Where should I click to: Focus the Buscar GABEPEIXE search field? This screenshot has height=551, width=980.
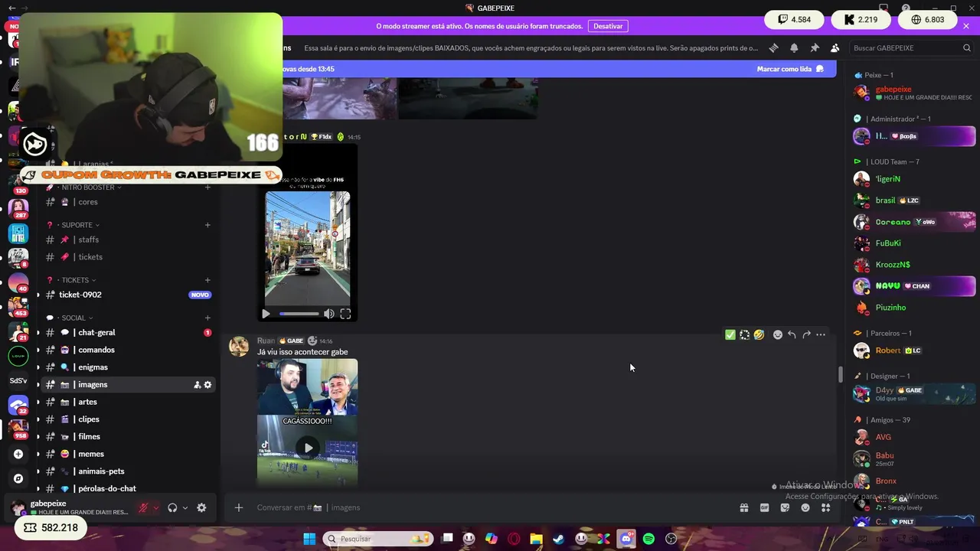tap(911, 47)
